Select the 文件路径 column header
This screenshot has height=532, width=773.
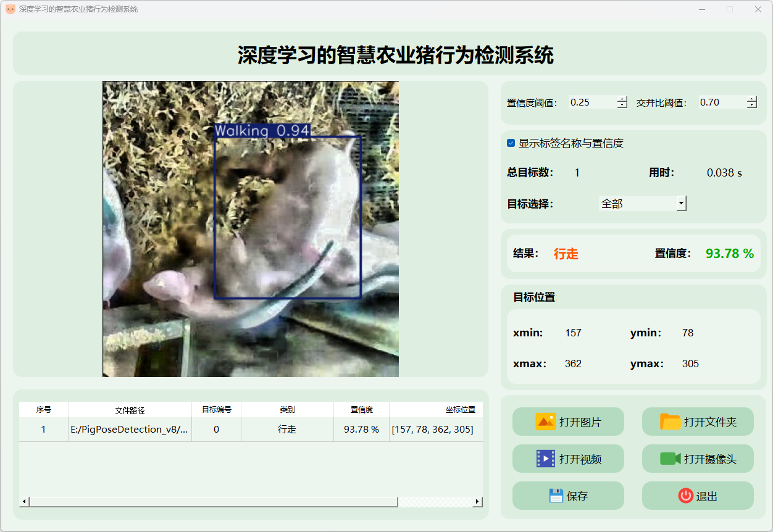click(x=130, y=410)
